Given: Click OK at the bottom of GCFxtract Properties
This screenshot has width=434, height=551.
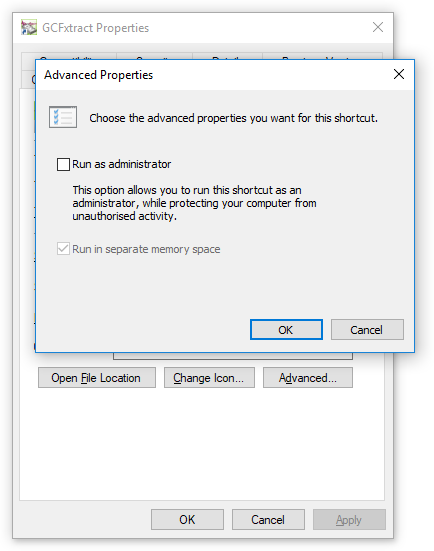Looking at the screenshot, I should (x=187, y=519).
